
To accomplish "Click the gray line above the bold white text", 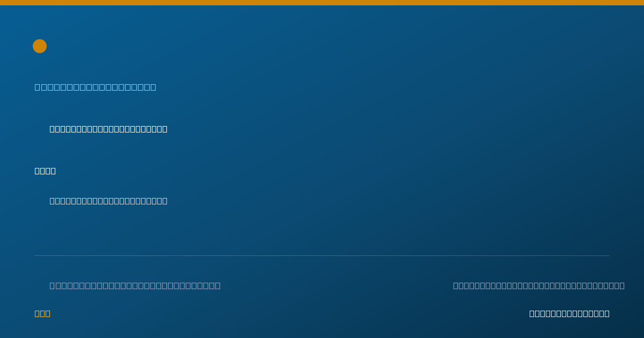I will point(539,285).
